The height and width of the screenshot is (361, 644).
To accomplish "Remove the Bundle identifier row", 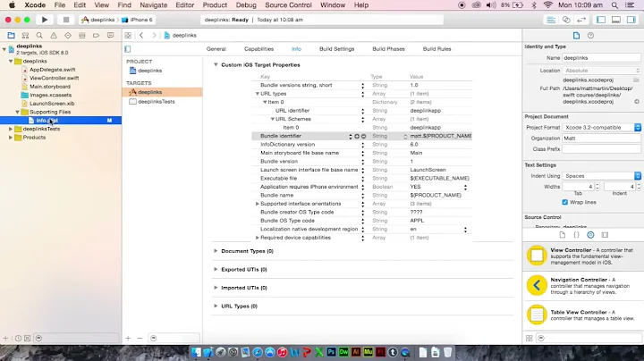I will point(363,136).
